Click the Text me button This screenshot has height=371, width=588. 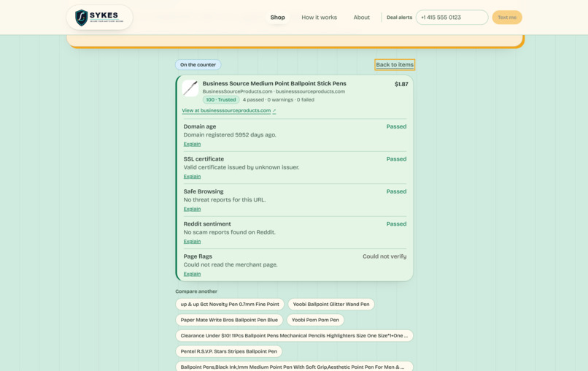pyautogui.click(x=507, y=18)
